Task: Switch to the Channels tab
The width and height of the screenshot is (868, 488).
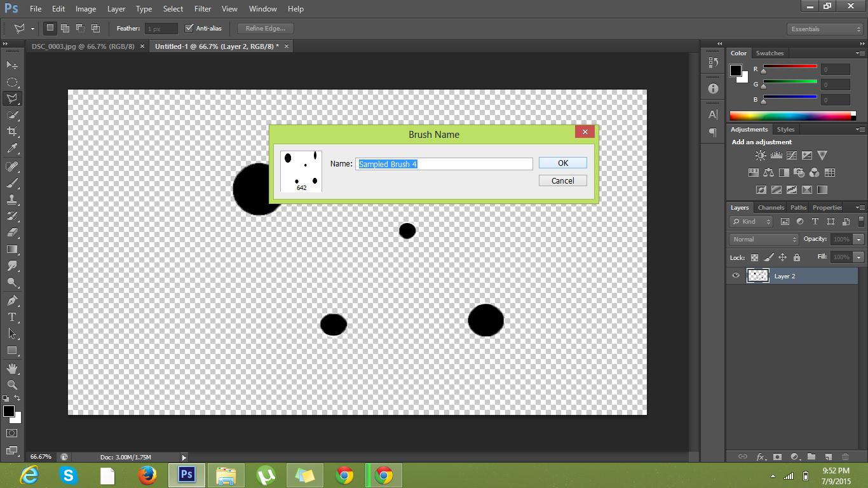Action: coord(771,207)
